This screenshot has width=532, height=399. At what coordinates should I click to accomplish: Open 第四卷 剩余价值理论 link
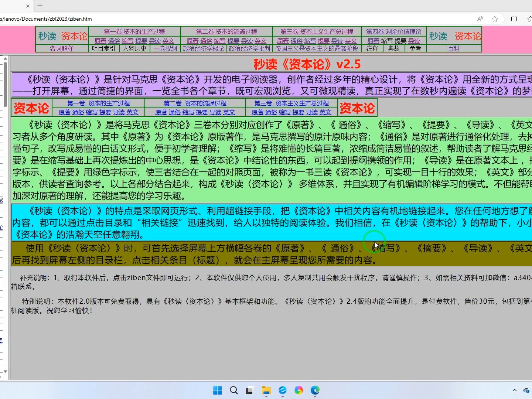pyautogui.click(x=394, y=31)
